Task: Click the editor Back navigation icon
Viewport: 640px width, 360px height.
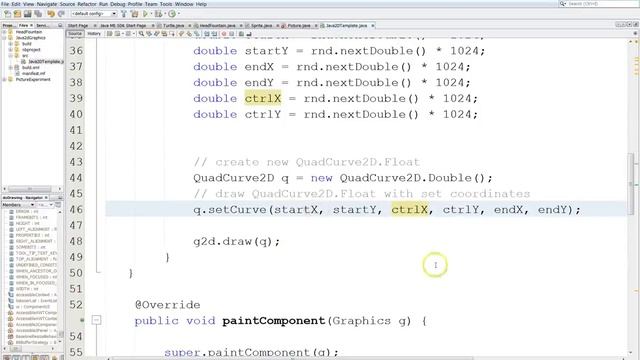Action: coord(117,33)
